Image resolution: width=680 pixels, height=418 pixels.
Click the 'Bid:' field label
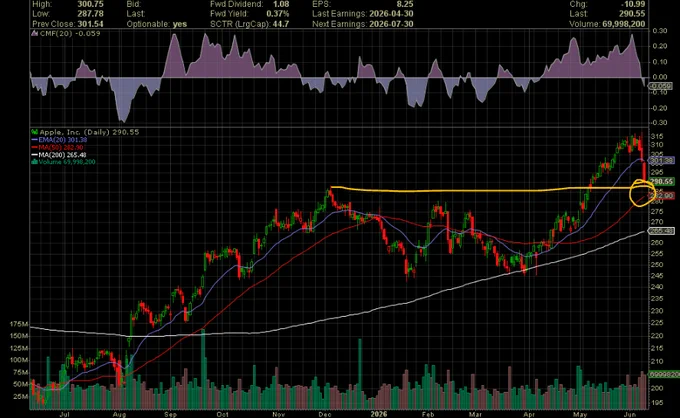tap(134, 4)
